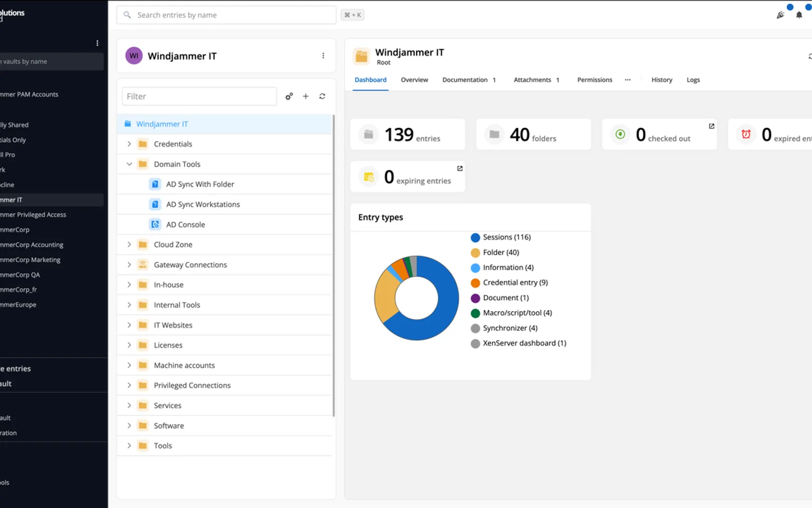Screen dimensions: 812x508
Task: Select the Privileged Connections folder
Action: click(225, 386)
